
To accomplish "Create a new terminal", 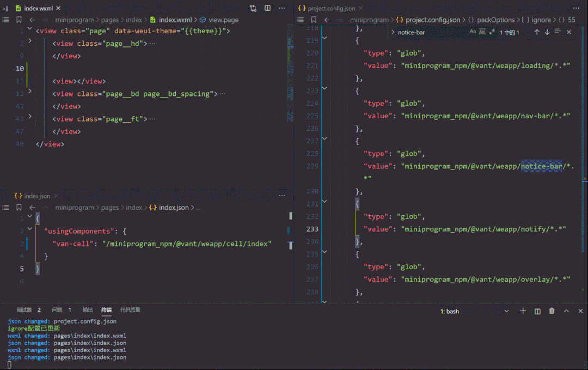I will pos(523,311).
